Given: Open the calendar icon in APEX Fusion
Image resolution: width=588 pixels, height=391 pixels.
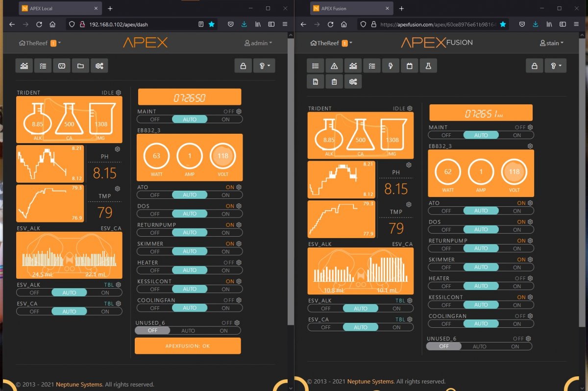Looking at the screenshot, I should [409, 66].
